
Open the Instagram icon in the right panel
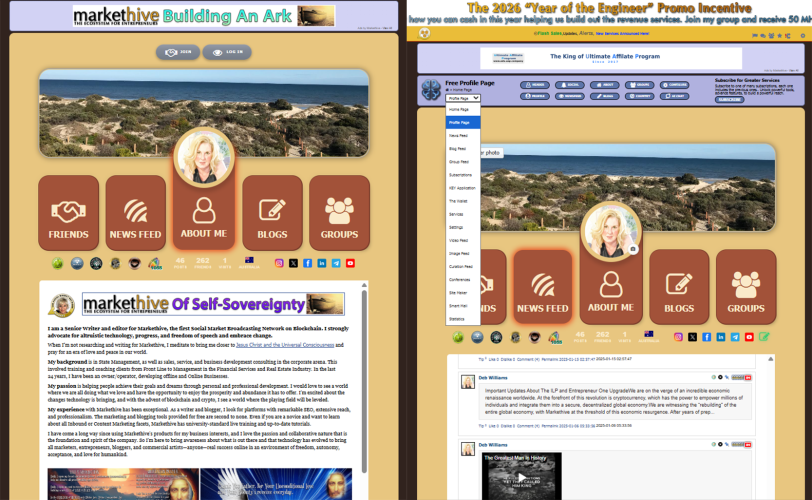pyautogui.click(x=678, y=337)
